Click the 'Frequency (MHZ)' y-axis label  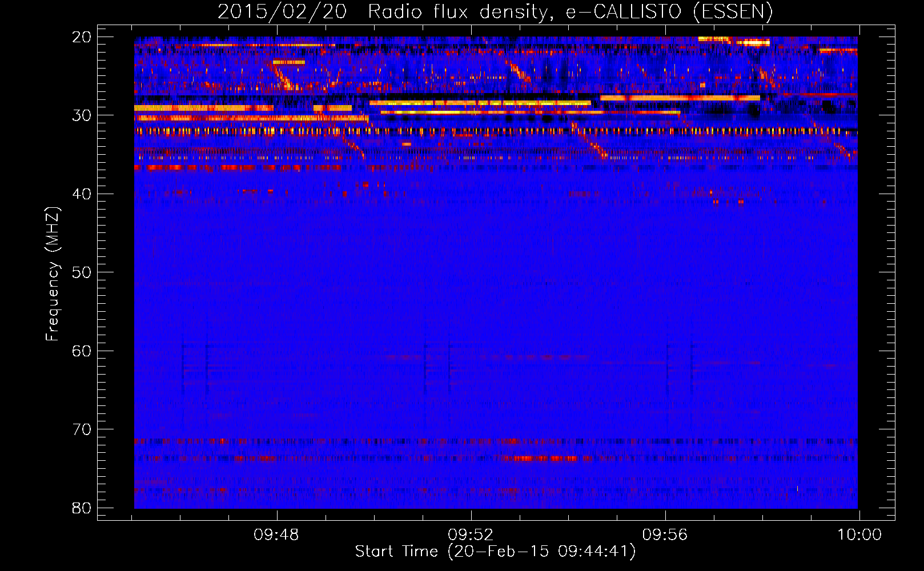(x=53, y=274)
